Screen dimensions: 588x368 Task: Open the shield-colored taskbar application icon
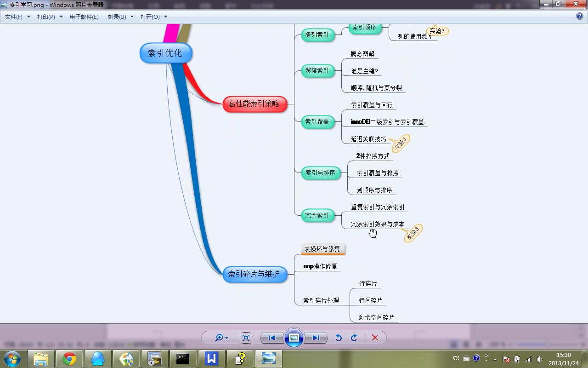tap(126, 358)
